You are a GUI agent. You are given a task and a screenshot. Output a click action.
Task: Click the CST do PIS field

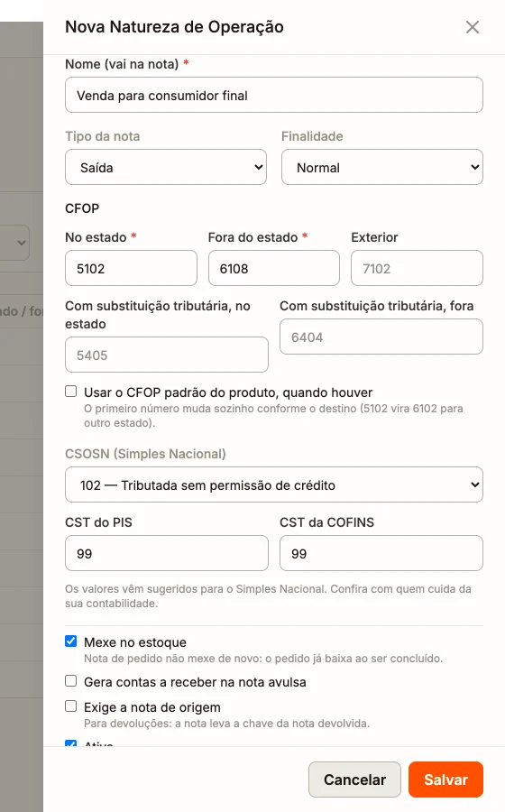point(167,553)
